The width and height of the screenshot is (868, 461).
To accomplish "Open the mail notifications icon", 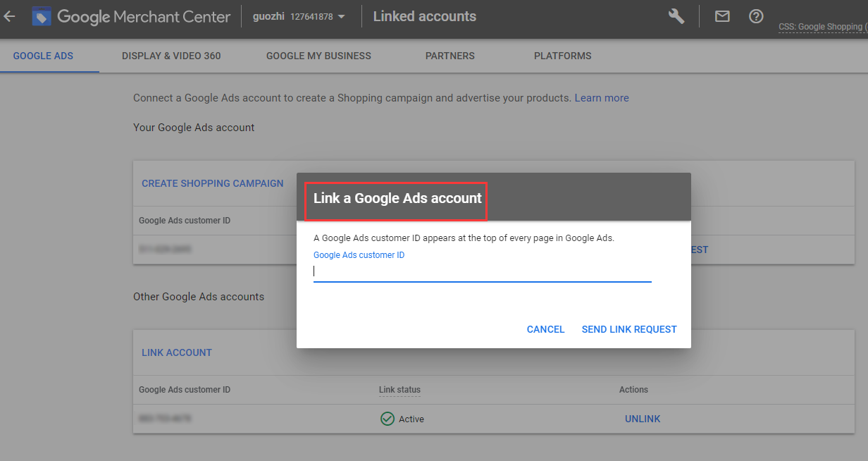I will coord(722,16).
